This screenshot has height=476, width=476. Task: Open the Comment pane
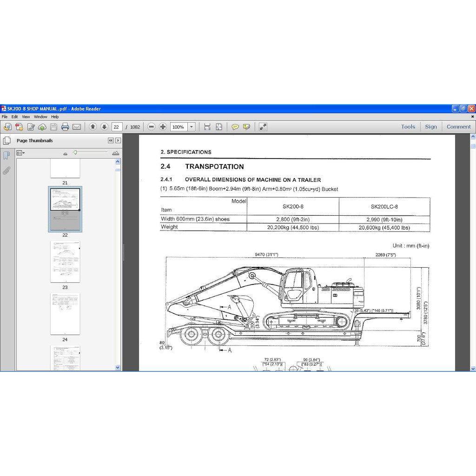[458, 126]
